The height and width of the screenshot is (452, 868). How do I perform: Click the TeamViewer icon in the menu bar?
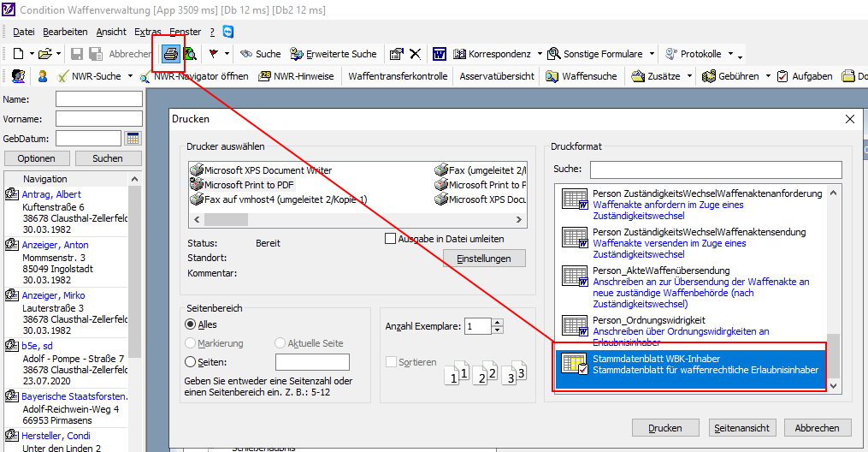point(228,32)
